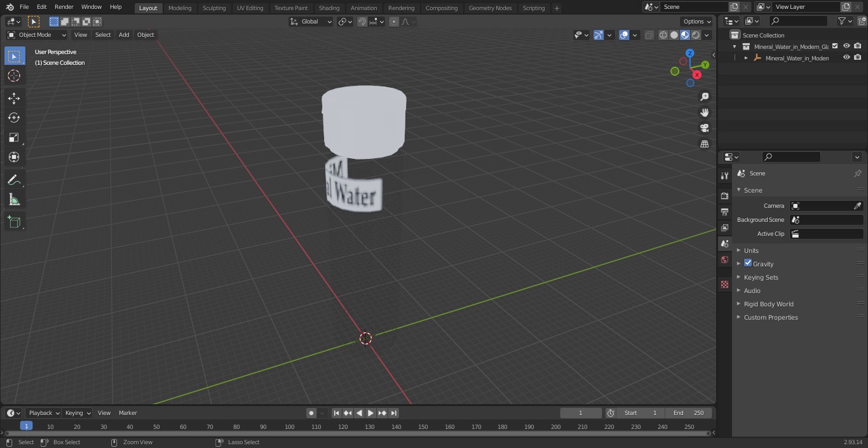Viewport: 868px width, 448px height.
Task: Toggle camera view with camera icon
Action: point(704,128)
